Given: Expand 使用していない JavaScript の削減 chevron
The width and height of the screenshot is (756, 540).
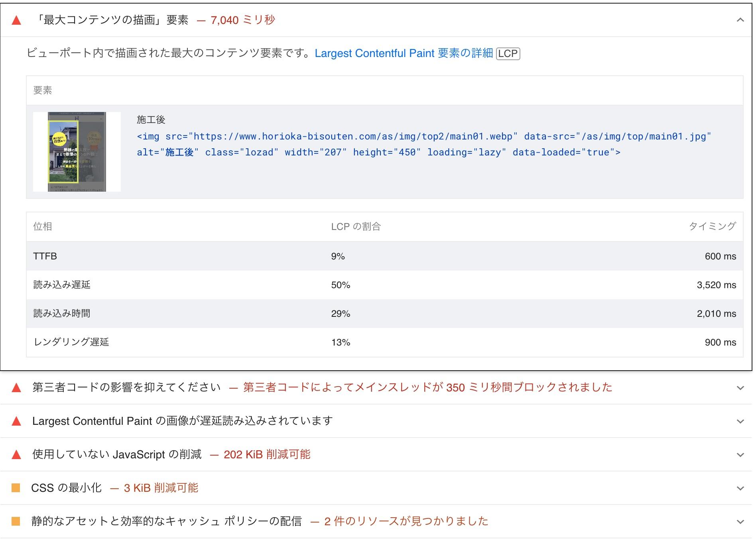Looking at the screenshot, I should tap(740, 455).
